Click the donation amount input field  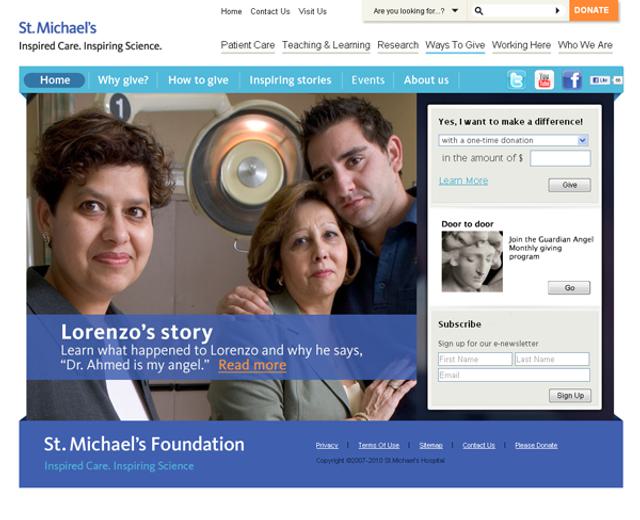point(560,158)
